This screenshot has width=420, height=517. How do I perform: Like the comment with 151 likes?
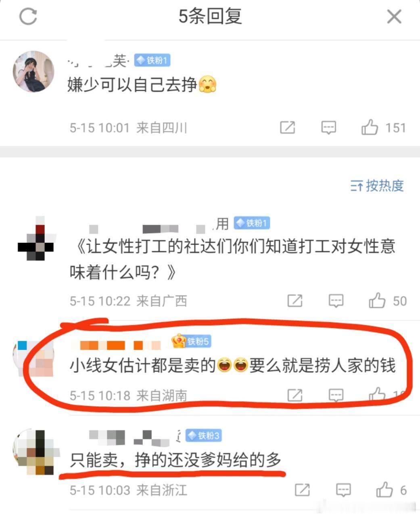tap(383, 128)
